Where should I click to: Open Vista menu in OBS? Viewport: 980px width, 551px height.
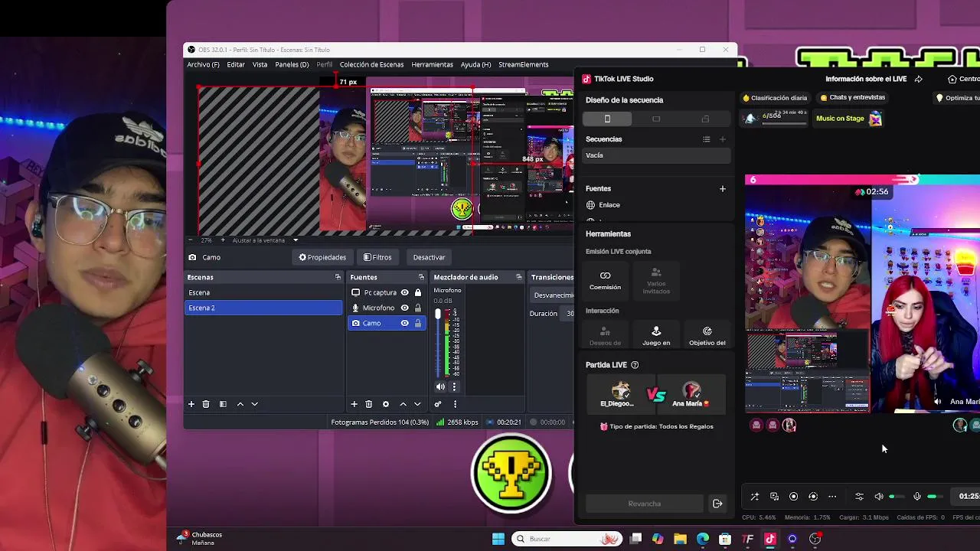click(260, 64)
